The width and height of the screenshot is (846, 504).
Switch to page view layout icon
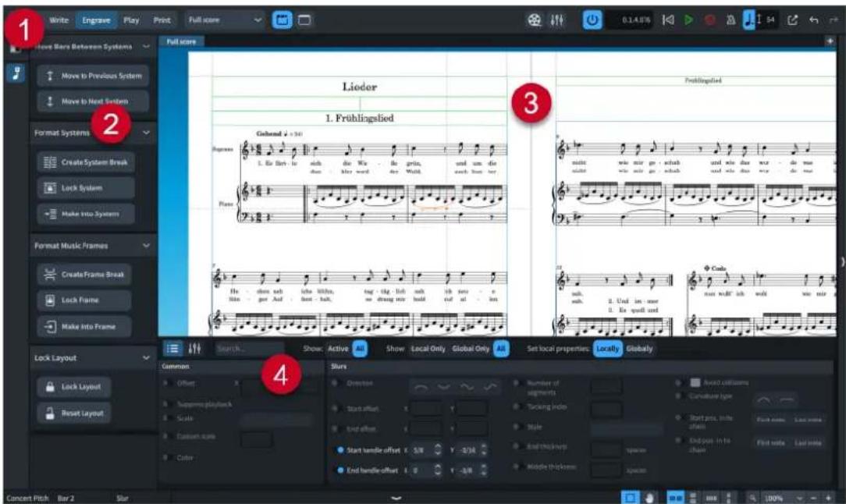pos(282,20)
